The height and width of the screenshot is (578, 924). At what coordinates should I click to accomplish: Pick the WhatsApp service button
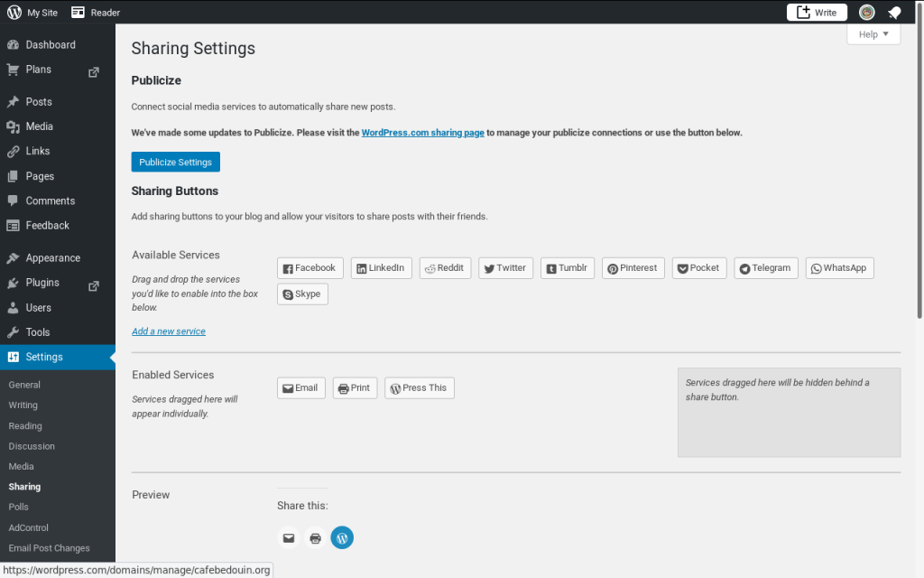pos(839,268)
